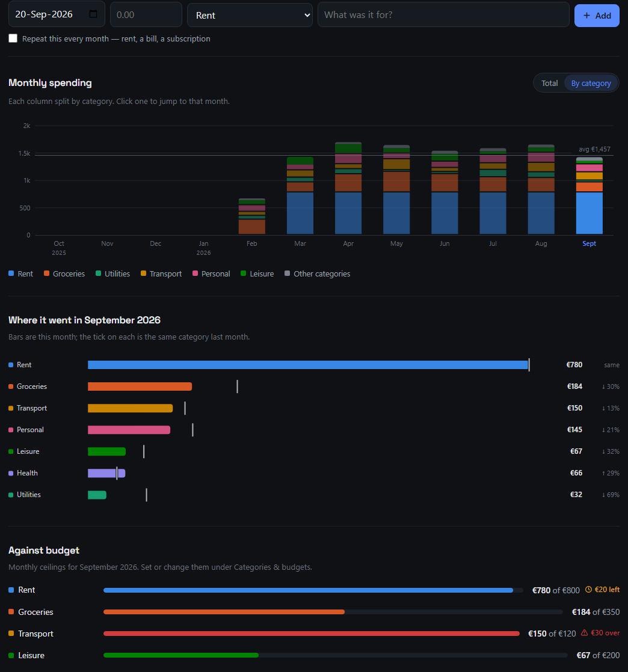
Task: Switch chart view to By category
Action: tap(591, 83)
